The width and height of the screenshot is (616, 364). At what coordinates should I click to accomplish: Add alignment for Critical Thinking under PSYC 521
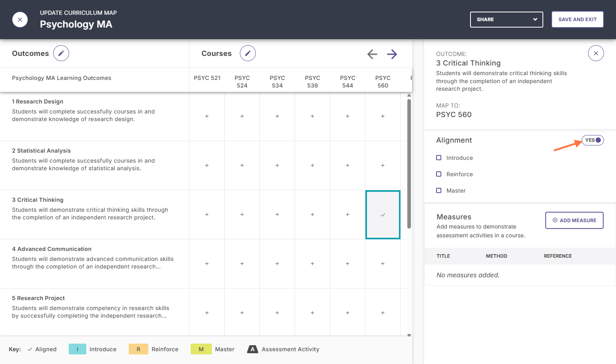(207, 215)
